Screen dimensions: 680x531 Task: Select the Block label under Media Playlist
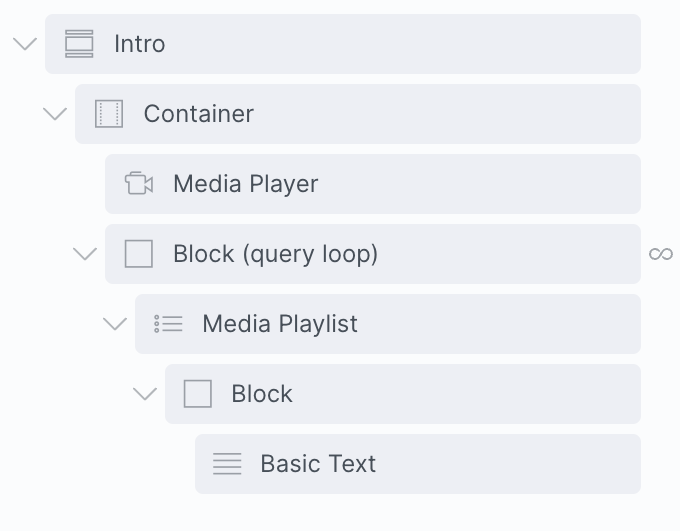[x=262, y=394]
